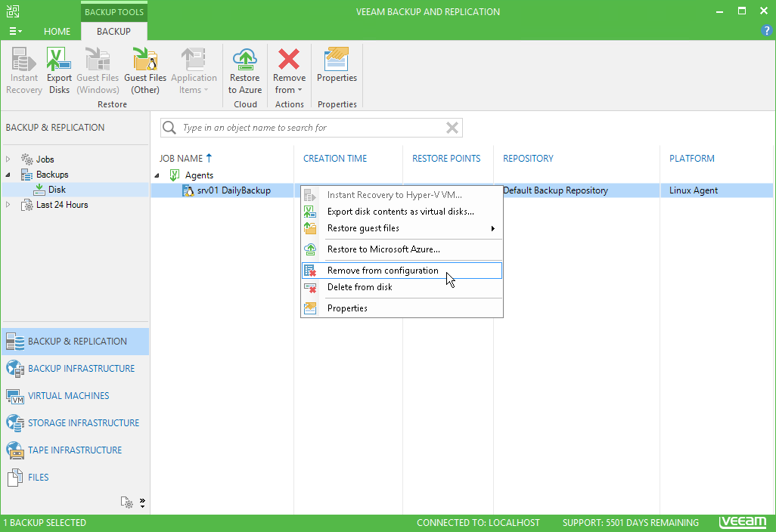This screenshot has height=532, width=776.
Task: Choose Remove from configuration menu item
Action: pyautogui.click(x=402, y=271)
